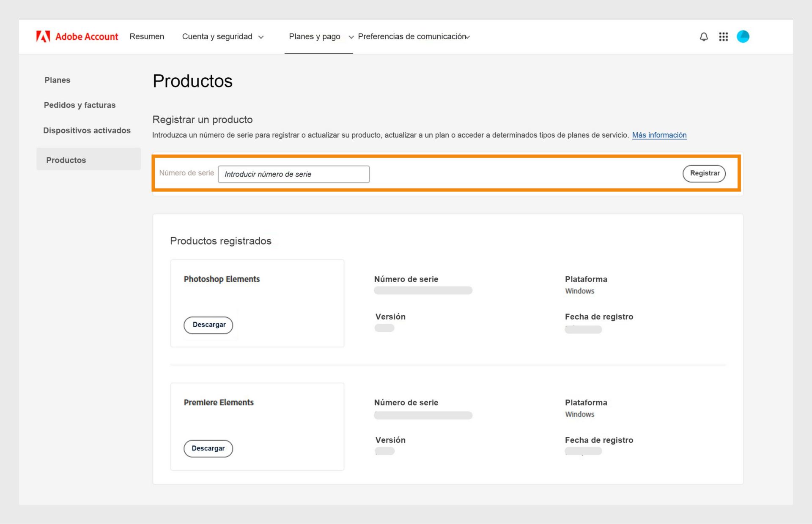Download Photoshop Elements with Descargar
This screenshot has height=524, width=812.
pos(208,325)
